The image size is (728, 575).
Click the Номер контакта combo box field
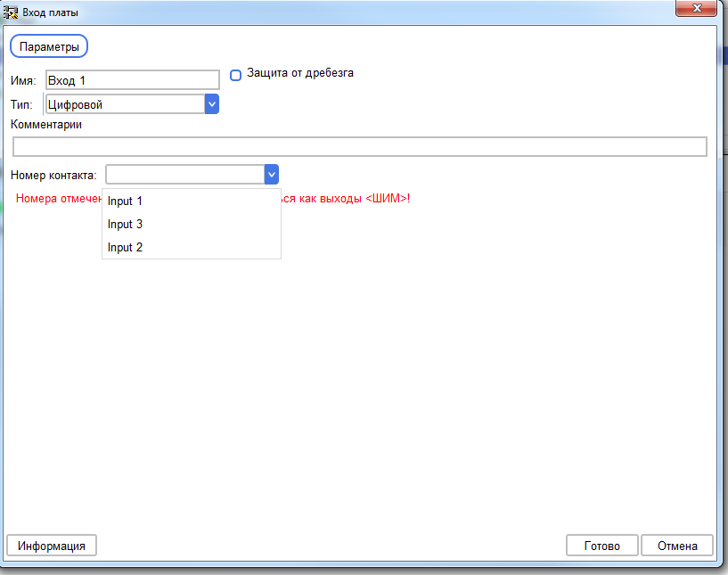point(185,175)
